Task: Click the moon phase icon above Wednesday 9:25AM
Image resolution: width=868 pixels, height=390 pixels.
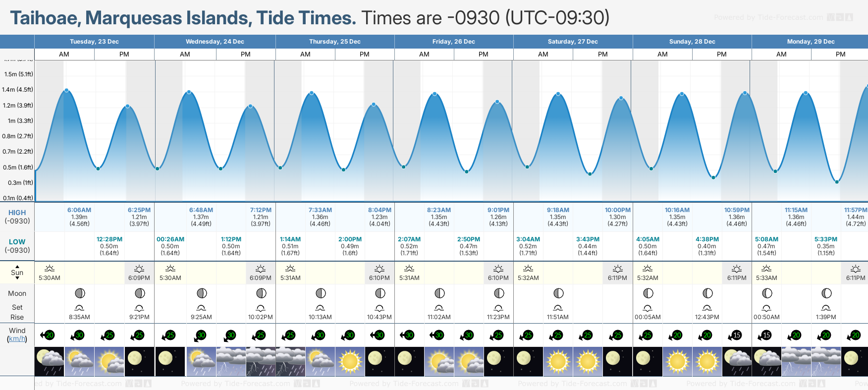Action: 201,293
